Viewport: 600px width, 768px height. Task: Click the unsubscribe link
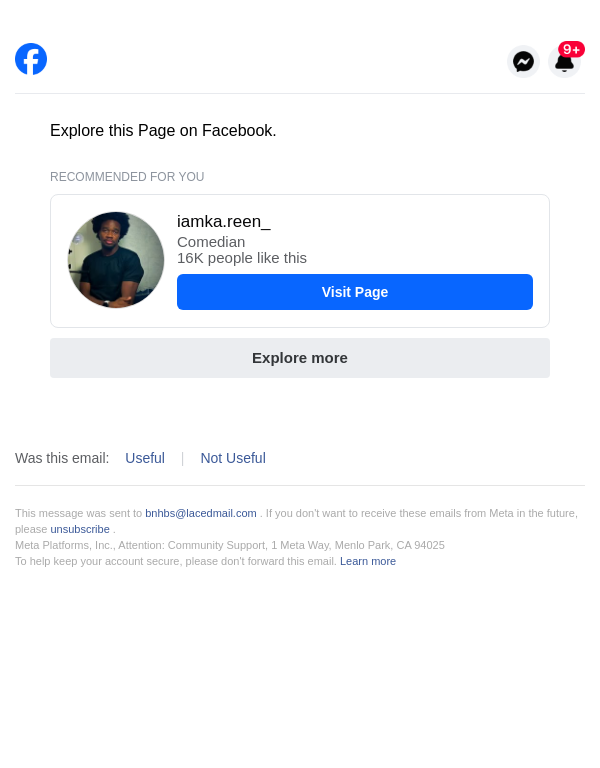[80, 529]
